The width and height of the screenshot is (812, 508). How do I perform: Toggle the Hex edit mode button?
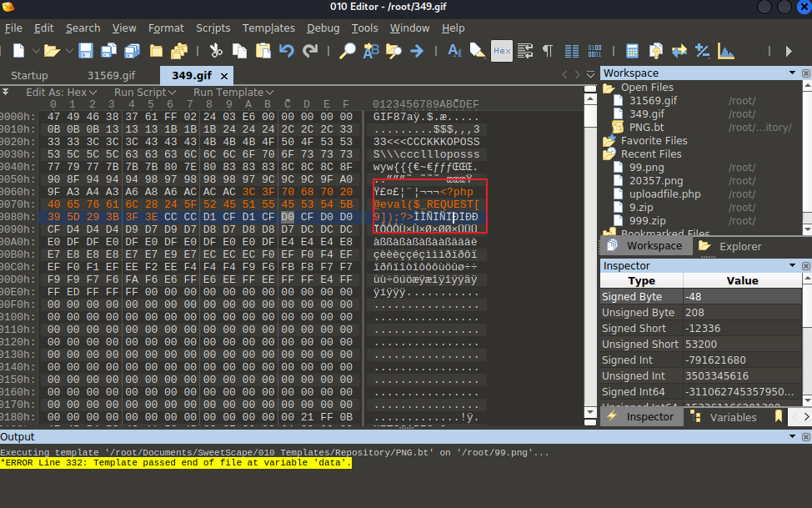point(502,51)
